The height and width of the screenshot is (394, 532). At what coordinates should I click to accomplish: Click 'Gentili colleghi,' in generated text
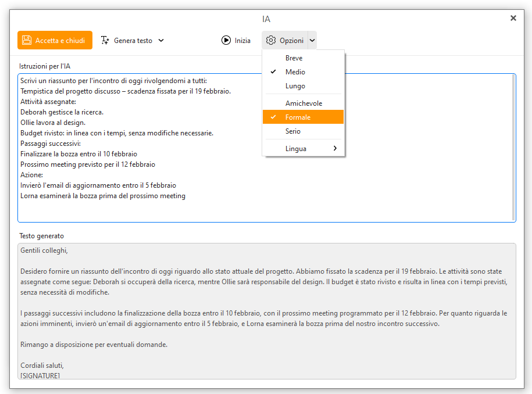coord(44,250)
